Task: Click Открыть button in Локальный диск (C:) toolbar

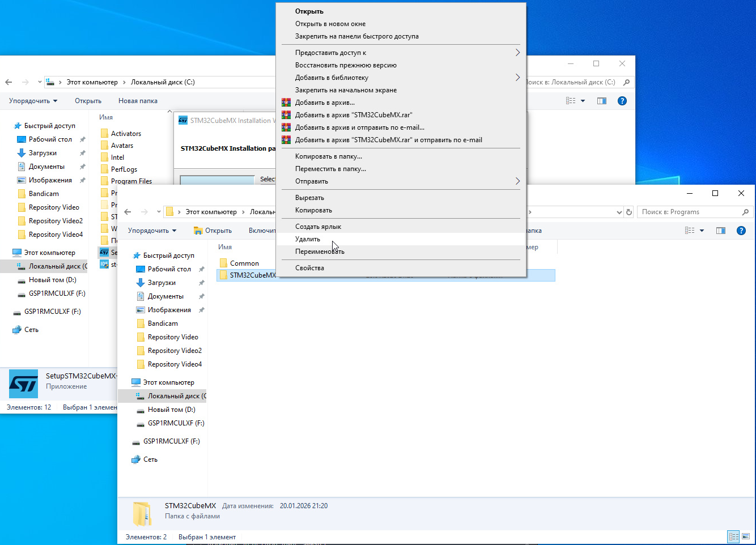Action: coord(88,101)
